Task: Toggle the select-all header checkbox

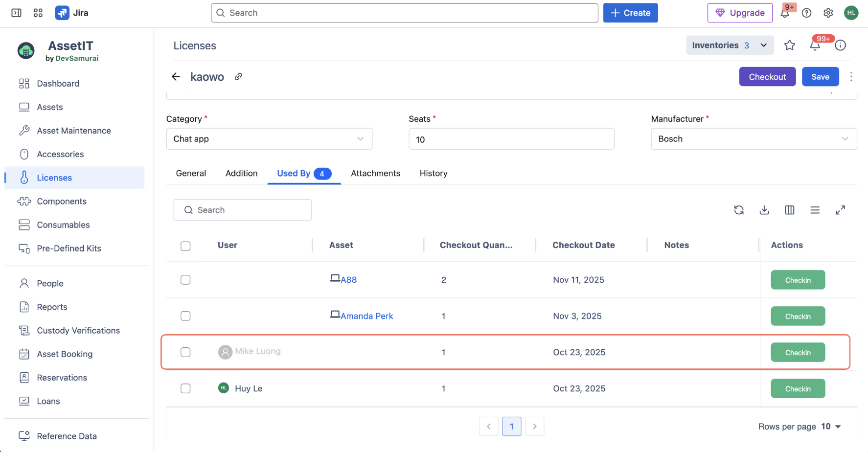Action: coord(185,246)
